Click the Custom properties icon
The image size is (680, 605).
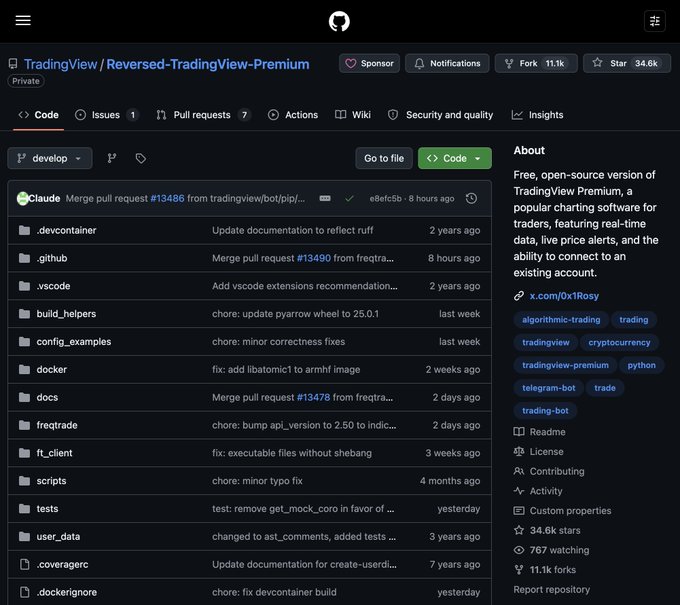519,510
